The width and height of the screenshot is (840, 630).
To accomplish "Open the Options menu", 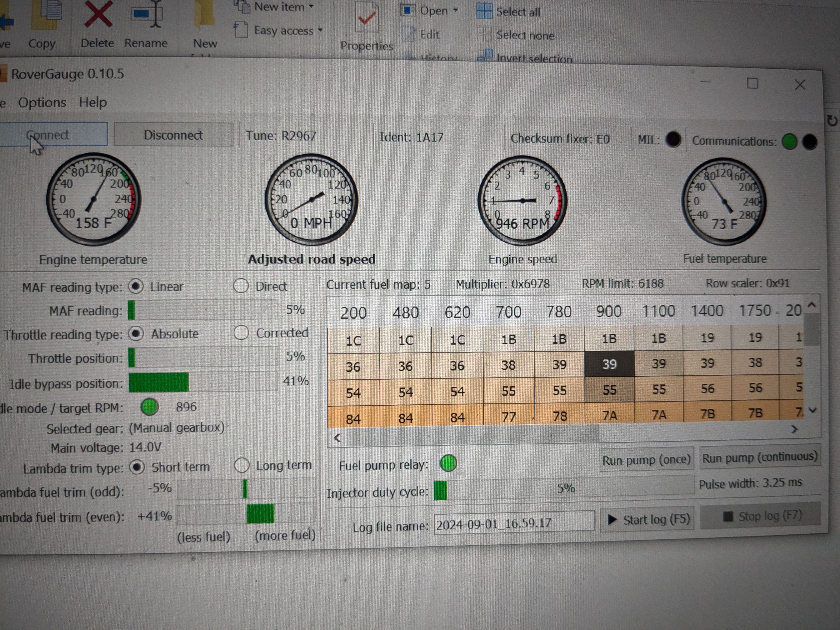I will 42,102.
